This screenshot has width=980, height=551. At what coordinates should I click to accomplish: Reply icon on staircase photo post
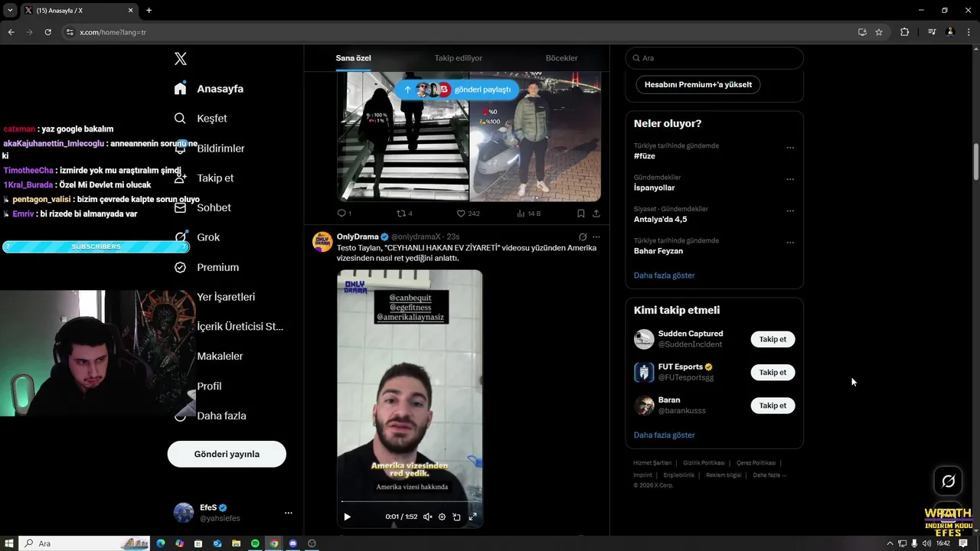point(342,214)
